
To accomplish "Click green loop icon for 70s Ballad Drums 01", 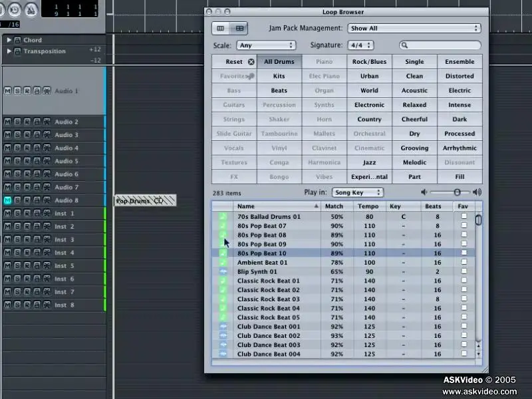I will coord(223,217).
